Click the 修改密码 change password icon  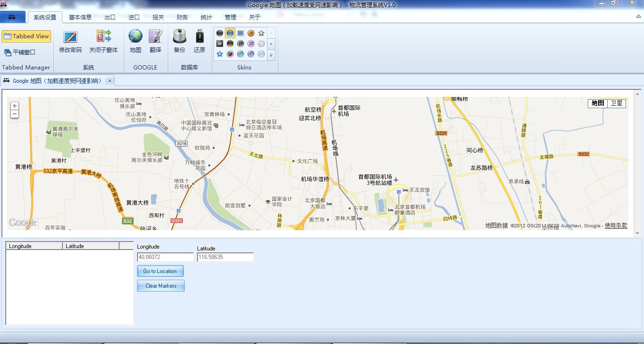70,41
